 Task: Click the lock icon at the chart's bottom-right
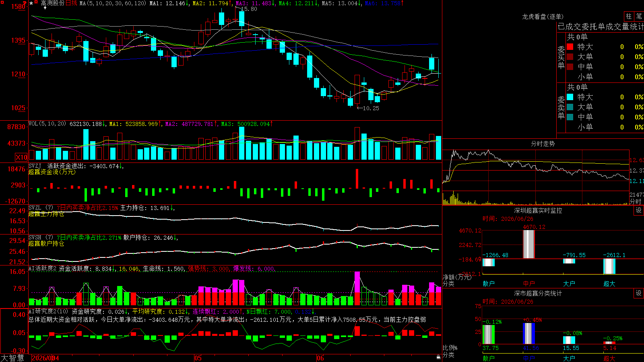tap(438, 357)
